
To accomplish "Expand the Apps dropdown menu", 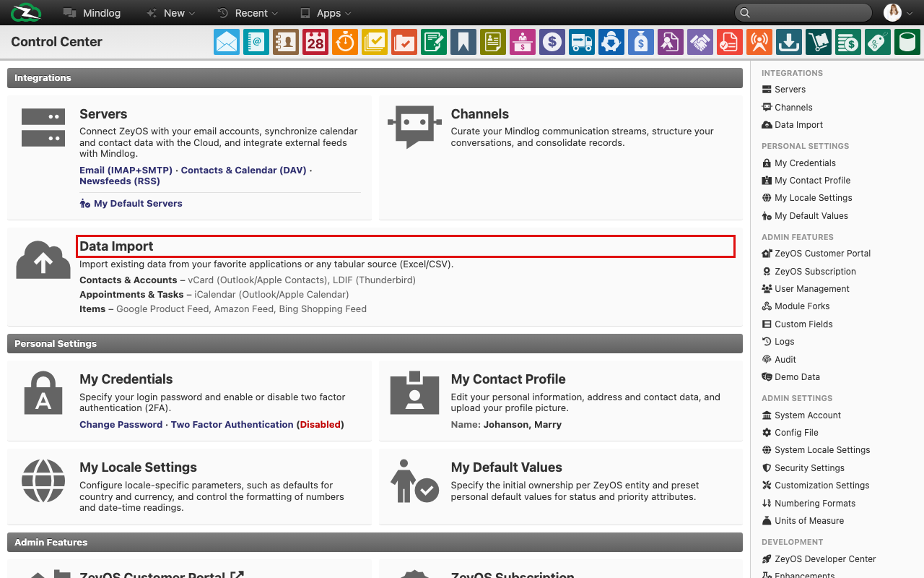I will tap(326, 13).
